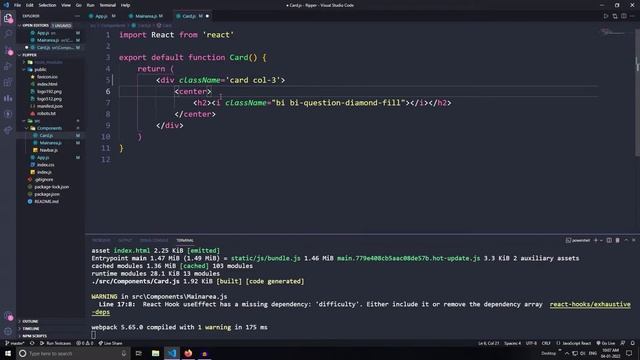640x360 pixels.
Task: Click the react-hooks/exhaustive link in terminal
Action: (x=590, y=304)
